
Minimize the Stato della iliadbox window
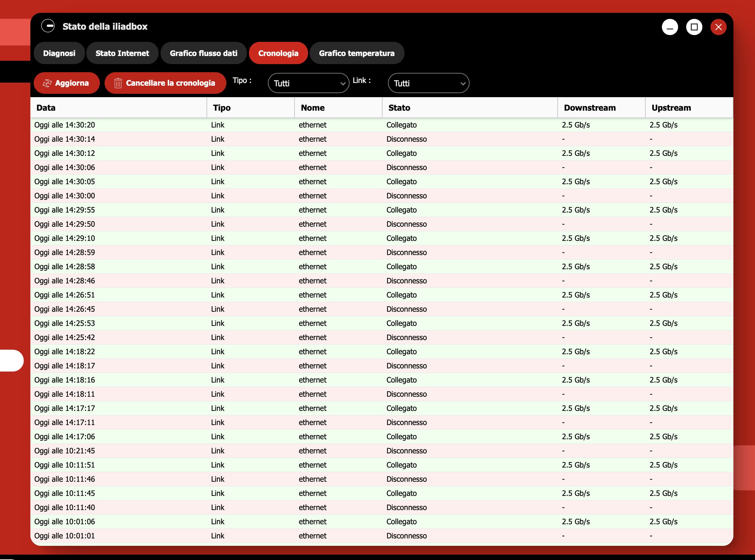coord(670,27)
